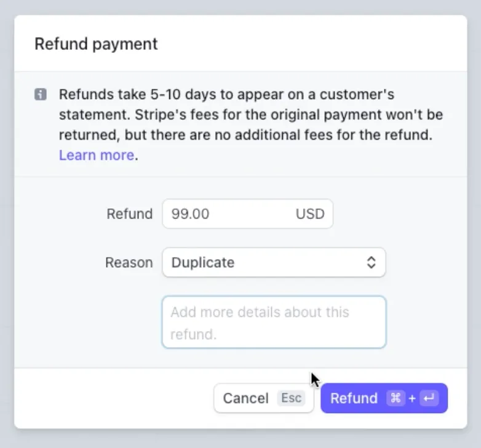Click the info icon beside the refund notice
The width and height of the screenshot is (481, 448).
pos(41,94)
